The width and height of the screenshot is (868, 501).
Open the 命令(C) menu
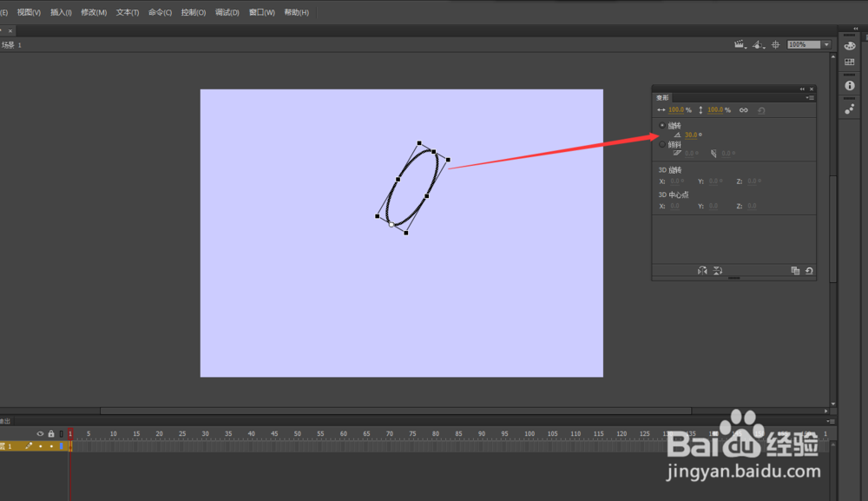[x=160, y=12]
